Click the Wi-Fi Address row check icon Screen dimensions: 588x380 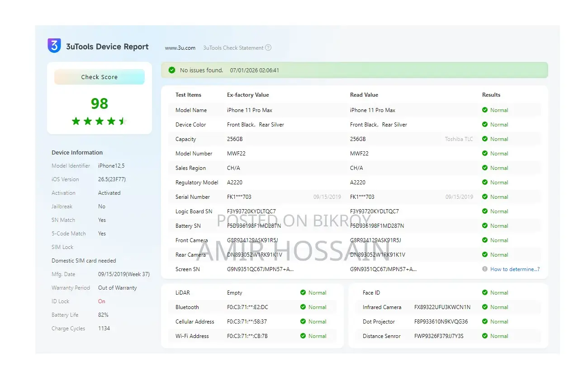(303, 336)
